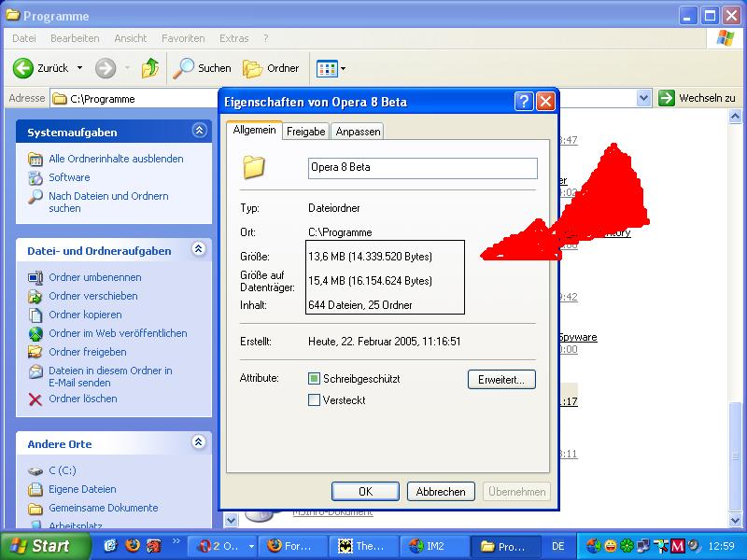Click the folder pane scroll-up arrow
This screenshot has height=560, width=747.
735,116
